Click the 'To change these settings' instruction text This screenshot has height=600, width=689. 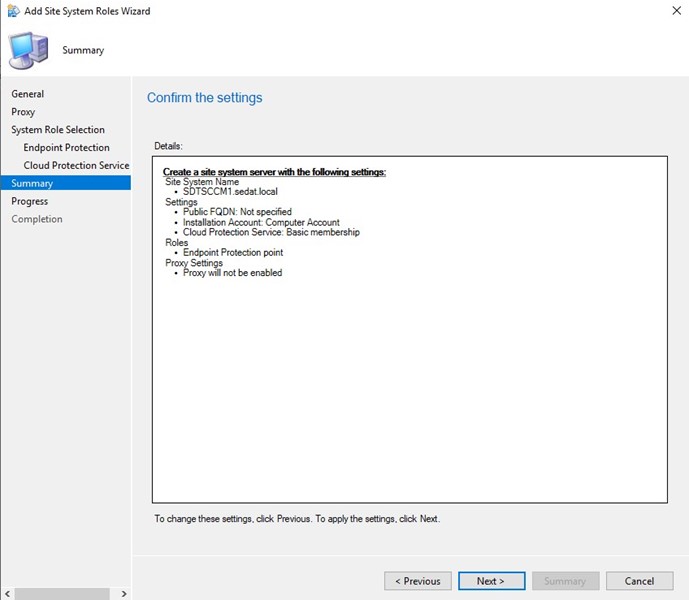pos(297,519)
